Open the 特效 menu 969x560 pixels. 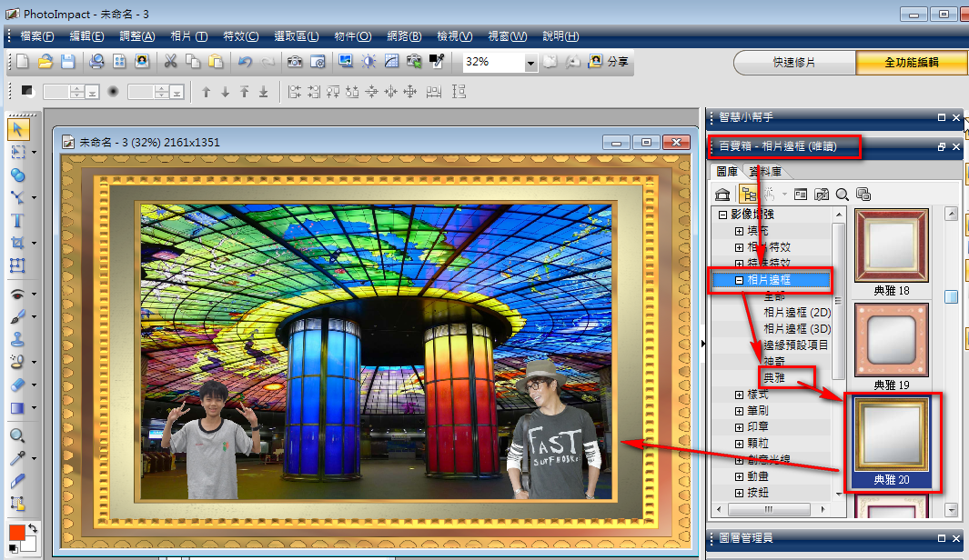(x=240, y=36)
